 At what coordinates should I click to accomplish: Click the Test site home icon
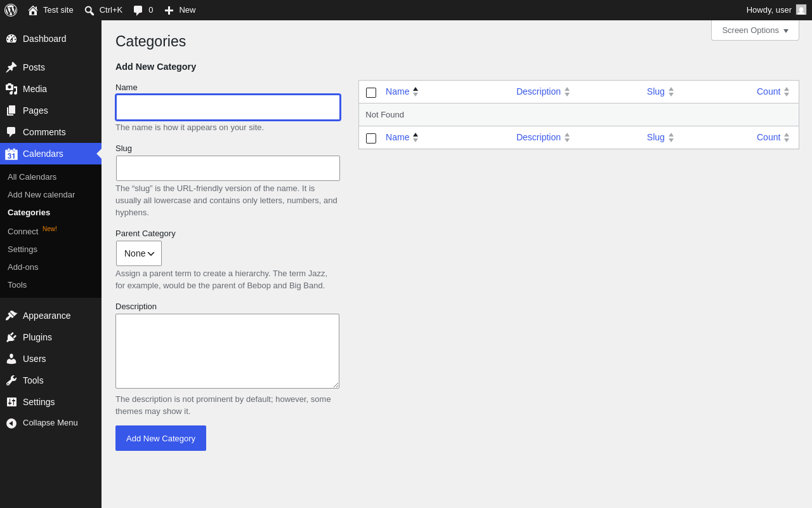pos(33,10)
